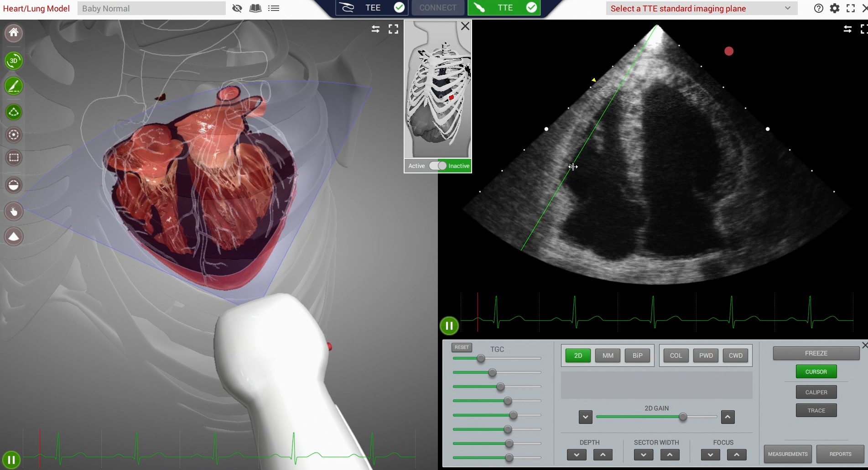Toggle the crossed-out eye visibility icon
The width and height of the screenshot is (868, 470).
[x=237, y=8]
